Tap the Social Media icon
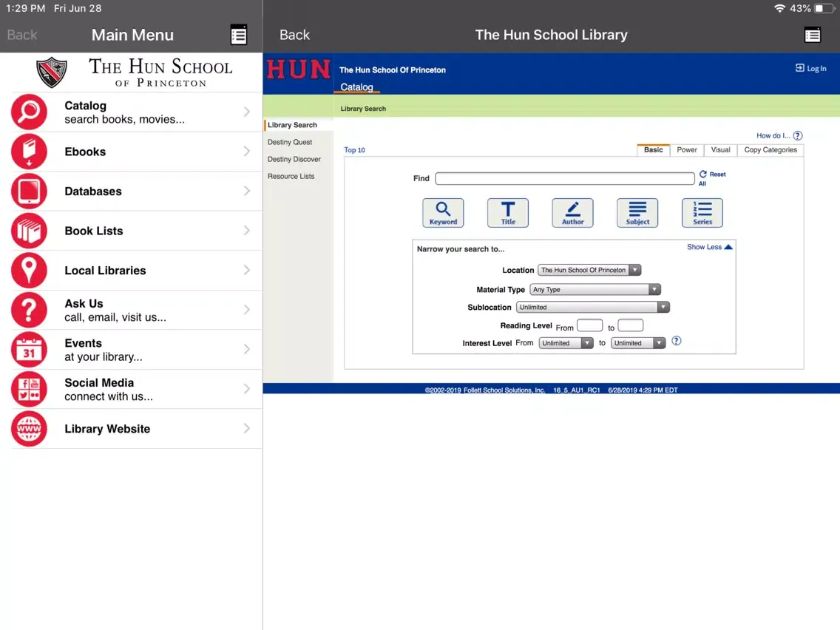The width and height of the screenshot is (840, 630). pyautogui.click(x=29, y=390)
